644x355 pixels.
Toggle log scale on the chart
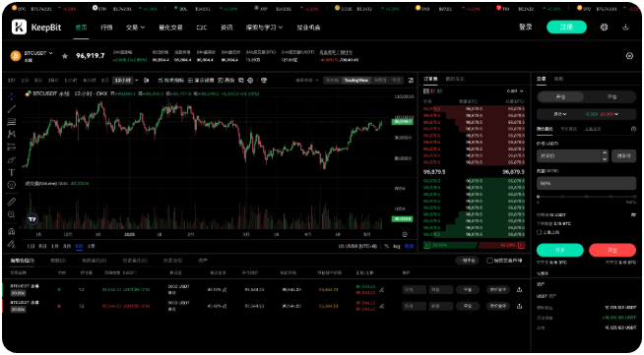tap(396, 246)
